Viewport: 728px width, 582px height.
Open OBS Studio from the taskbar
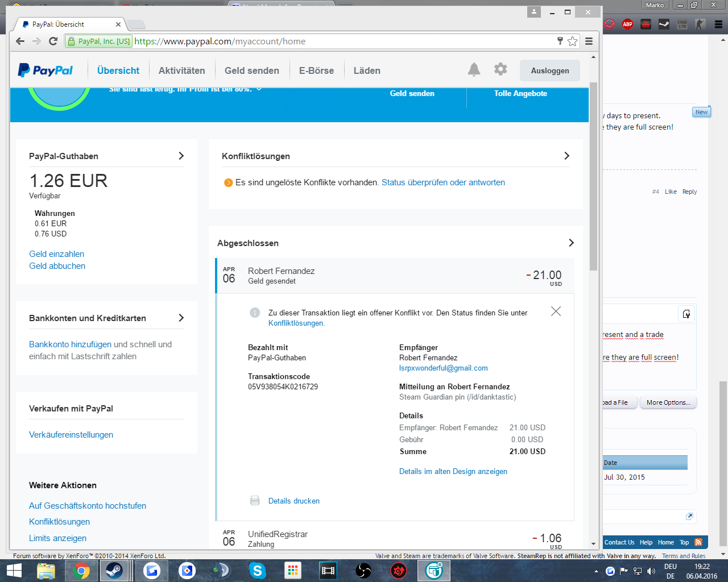[x=363, y=570]
